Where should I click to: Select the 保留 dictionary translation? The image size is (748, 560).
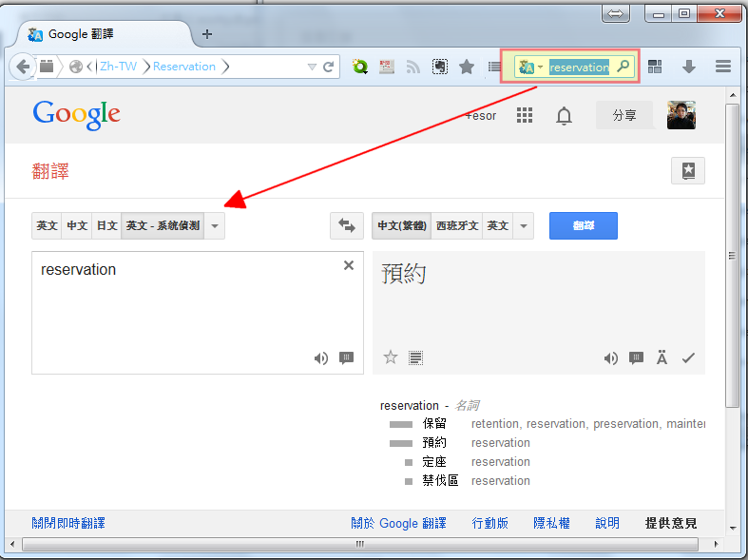coord(434,424)
